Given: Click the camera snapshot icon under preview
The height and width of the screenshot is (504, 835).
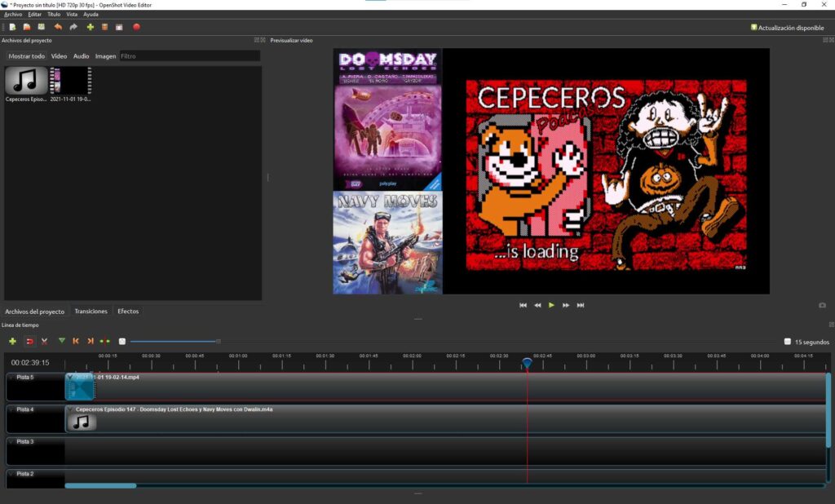Looking at the screenshot, I should coord(822,305).
